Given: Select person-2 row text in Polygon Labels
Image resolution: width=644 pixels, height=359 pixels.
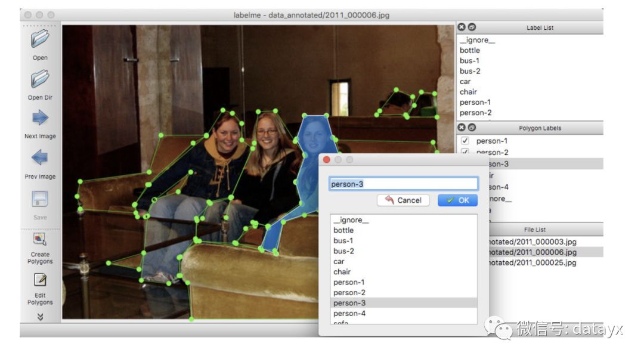Looking at the screenshot, I should pyautogui.click(x=492, y=151).
